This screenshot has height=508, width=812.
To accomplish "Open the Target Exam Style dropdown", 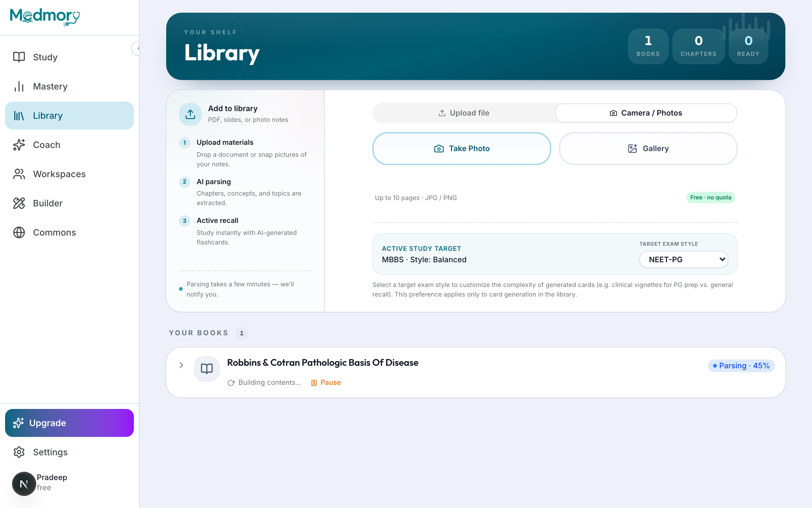I will click(x=684, y=259).
